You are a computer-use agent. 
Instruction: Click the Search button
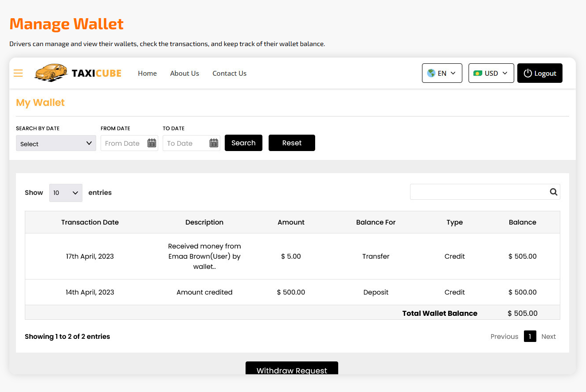tap(243, 143)
